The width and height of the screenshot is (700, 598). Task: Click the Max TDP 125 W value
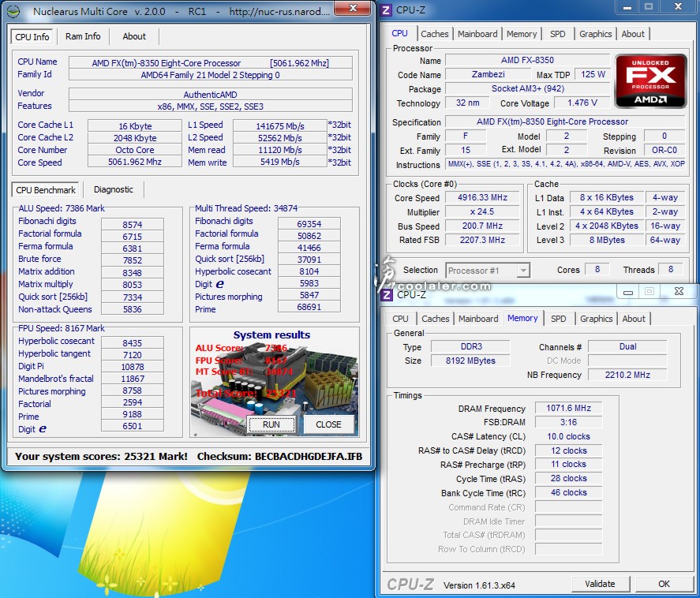tap(593, 74)
